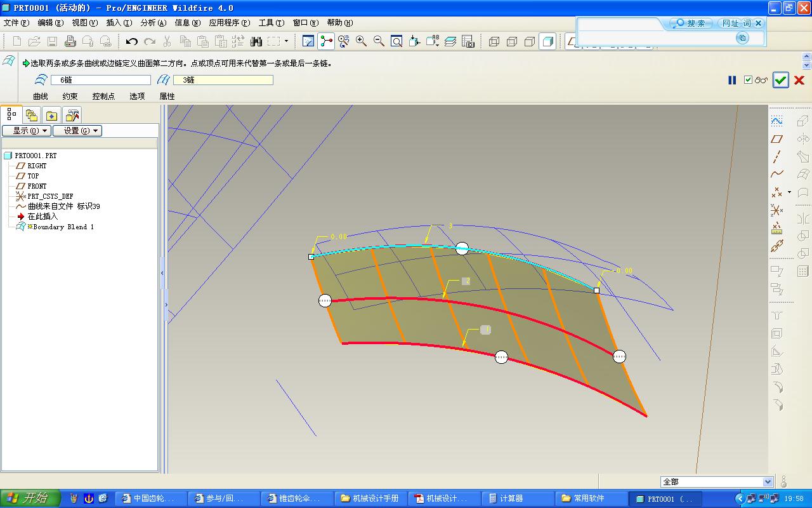Expand the Datum Point flyout arrow
812x508 pixels.
pos(789,192)
